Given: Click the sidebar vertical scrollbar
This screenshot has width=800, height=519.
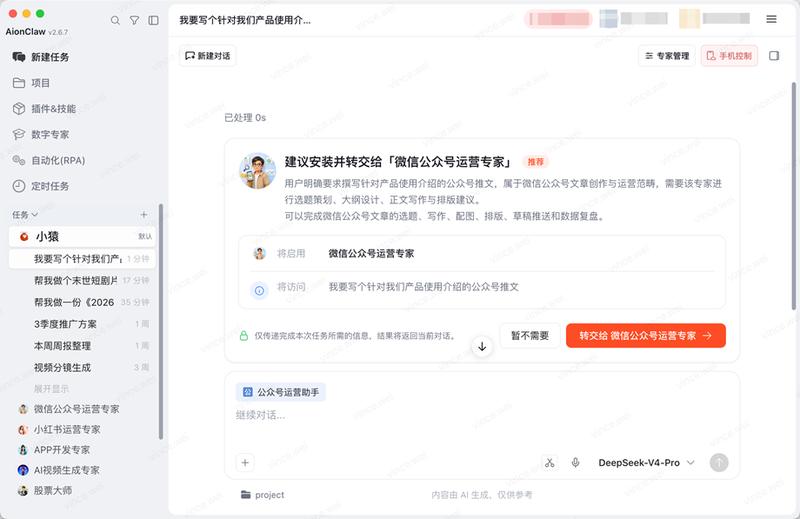Looking at the screenshot, I should [x=161, y=322].
